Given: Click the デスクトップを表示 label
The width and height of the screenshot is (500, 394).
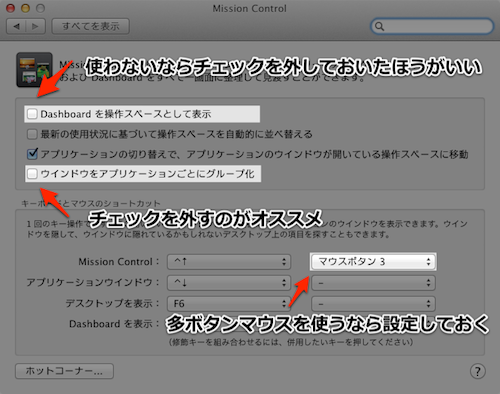Looking at the screenshot, I should (113, 303).
